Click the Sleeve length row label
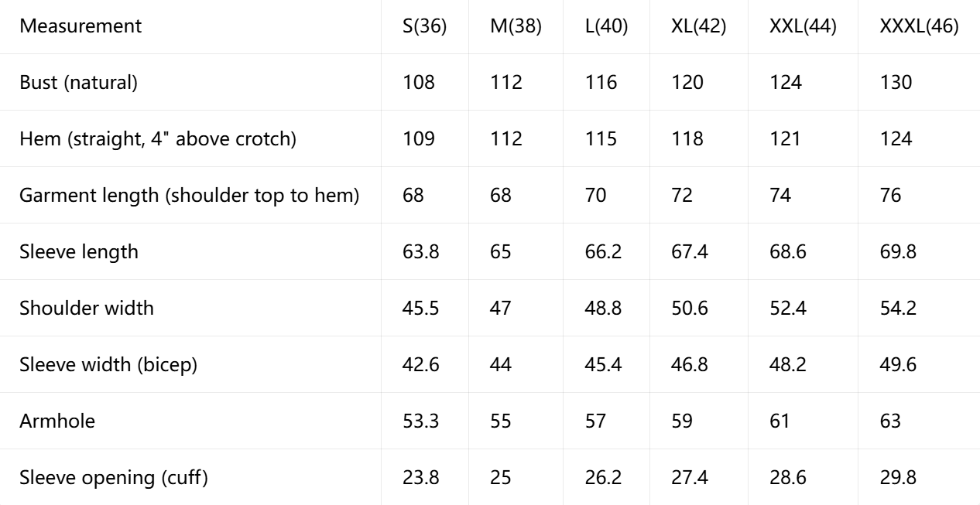980x505 pixels. 79,252
